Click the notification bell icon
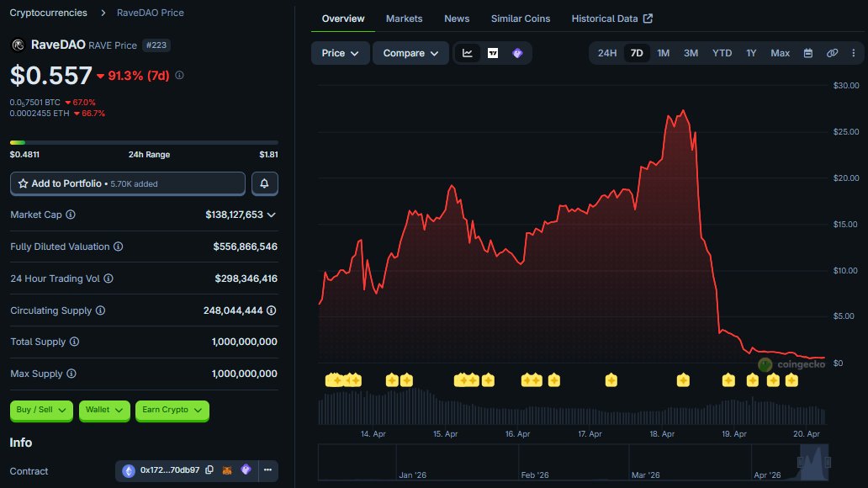 (x=264, y=183)
